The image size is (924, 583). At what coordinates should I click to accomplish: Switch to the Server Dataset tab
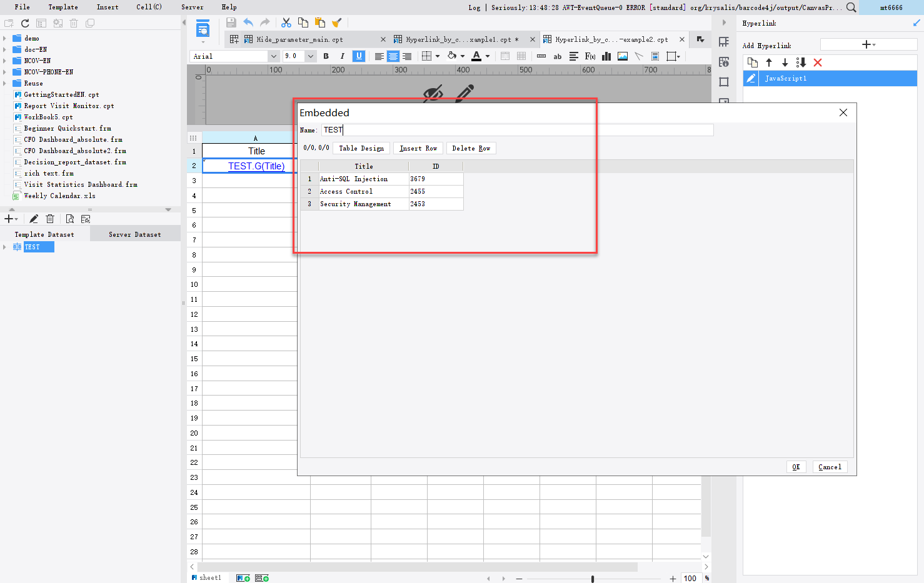click(x=135, y=234)
